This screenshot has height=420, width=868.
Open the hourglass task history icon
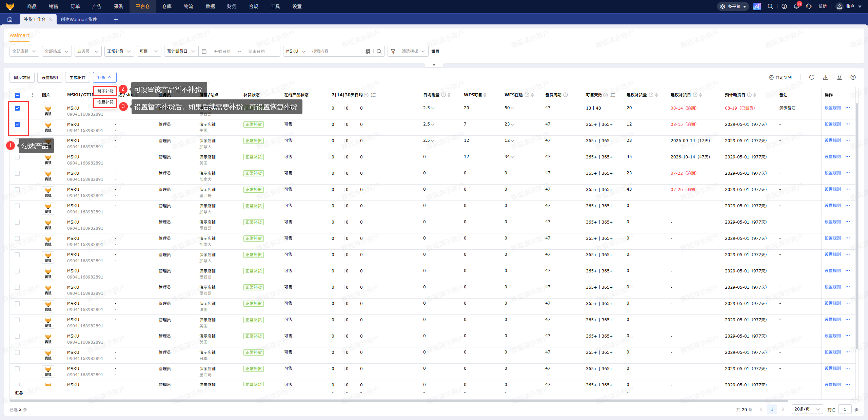click(x=840, y=77)
